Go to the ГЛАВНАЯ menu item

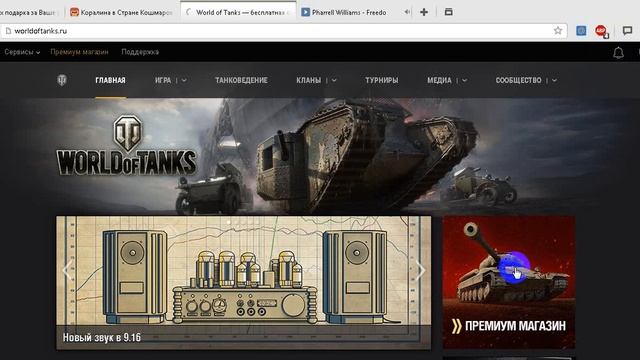coord(110,80)
